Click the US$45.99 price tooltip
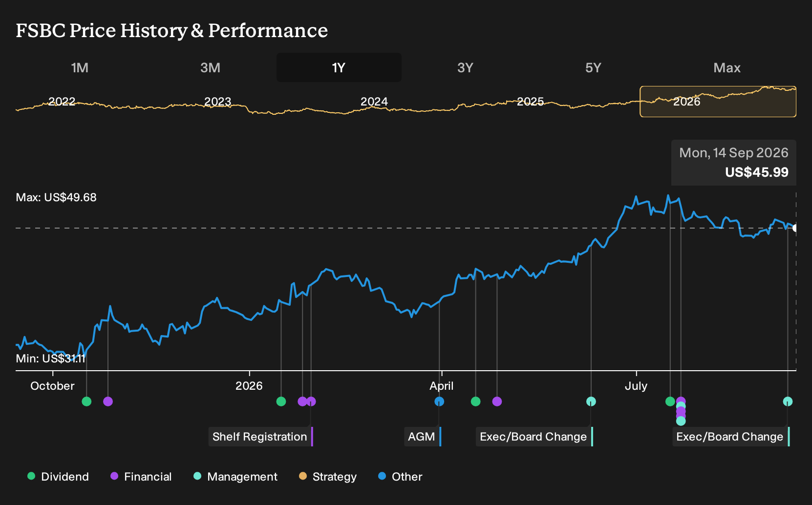 tap(734, 163)
